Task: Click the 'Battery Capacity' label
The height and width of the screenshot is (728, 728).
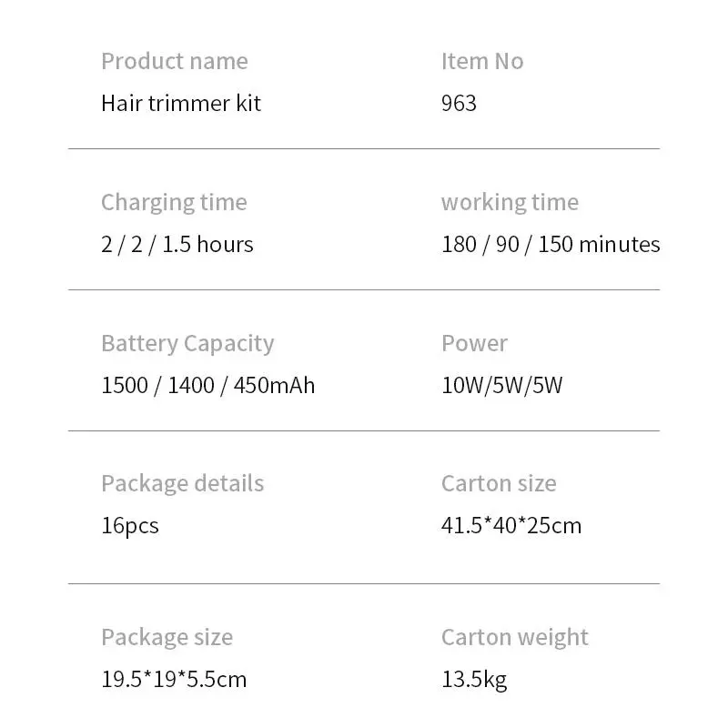Action: [x=187, y=344]
